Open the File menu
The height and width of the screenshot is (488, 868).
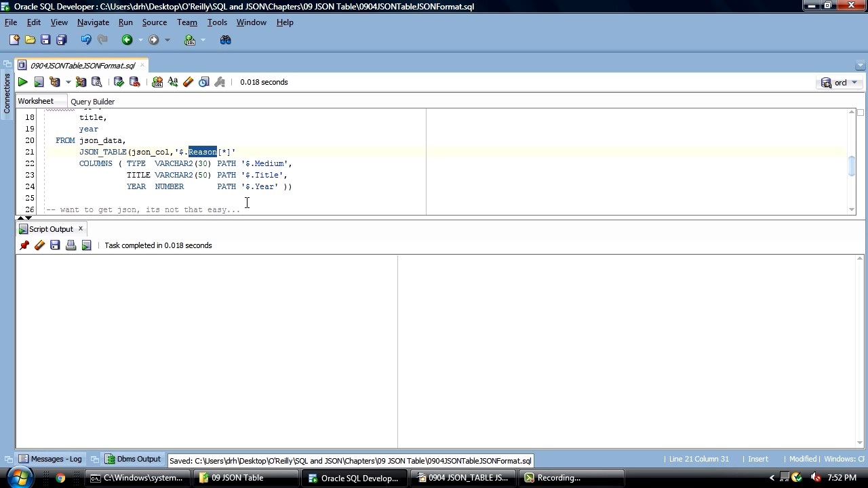tap(11, 22)
